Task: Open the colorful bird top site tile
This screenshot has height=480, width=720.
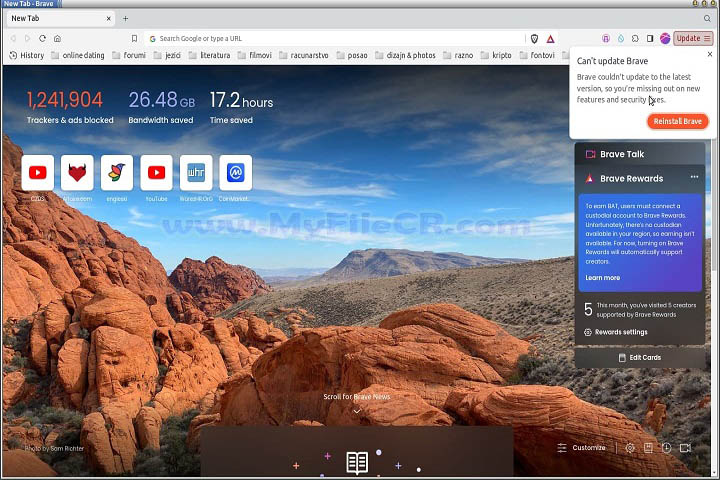Action: tap(117, 173)
